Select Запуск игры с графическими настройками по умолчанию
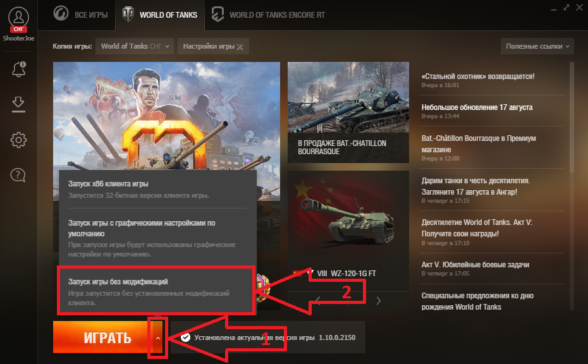 (x=158, y=238)
